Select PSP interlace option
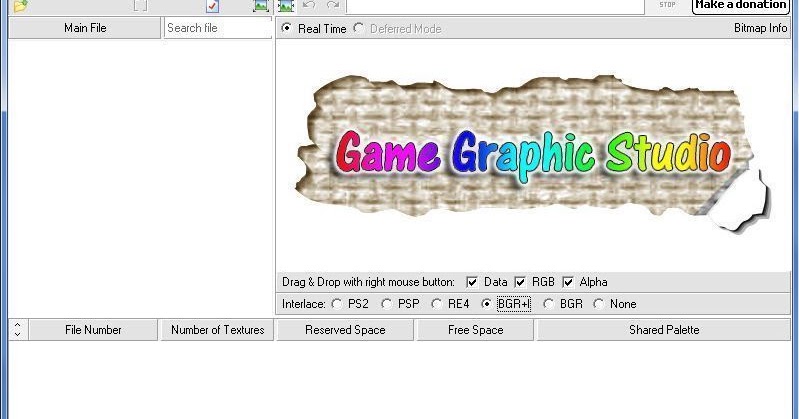The width and height of the screenshot is (799, 419). 386,304
